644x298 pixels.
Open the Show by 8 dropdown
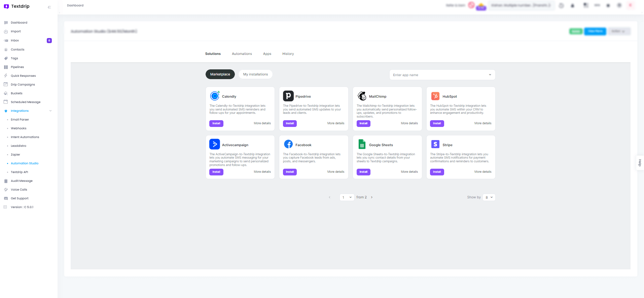[489, 197]
